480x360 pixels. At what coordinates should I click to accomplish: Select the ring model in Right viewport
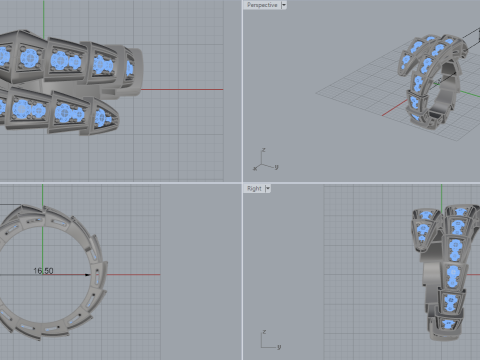445,272
